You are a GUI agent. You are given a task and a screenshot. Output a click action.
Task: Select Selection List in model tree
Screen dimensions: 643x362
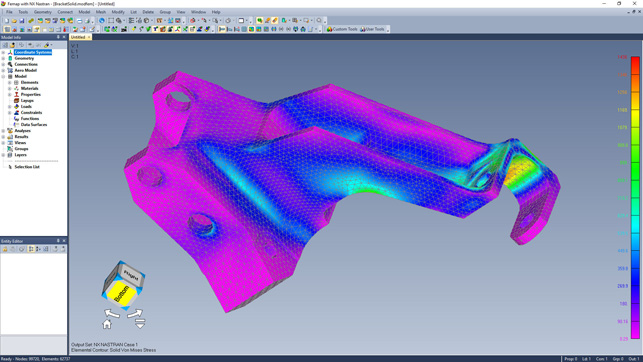coord(27,167)
